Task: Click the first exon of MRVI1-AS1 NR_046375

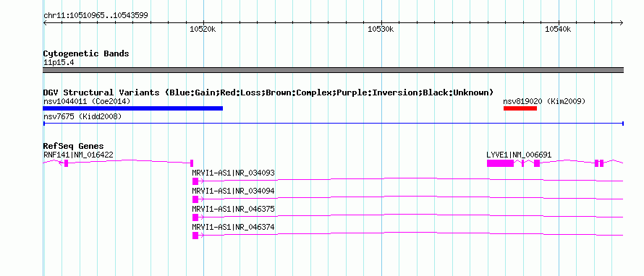Action: click(195, 217)
